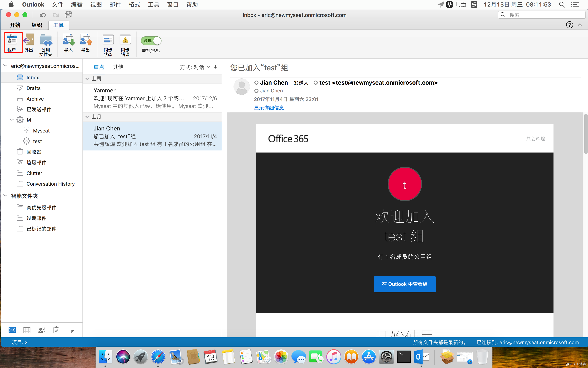Open Safari from the Dock
588x368 pixels.
pyautogui.click(x=158, y=357)
